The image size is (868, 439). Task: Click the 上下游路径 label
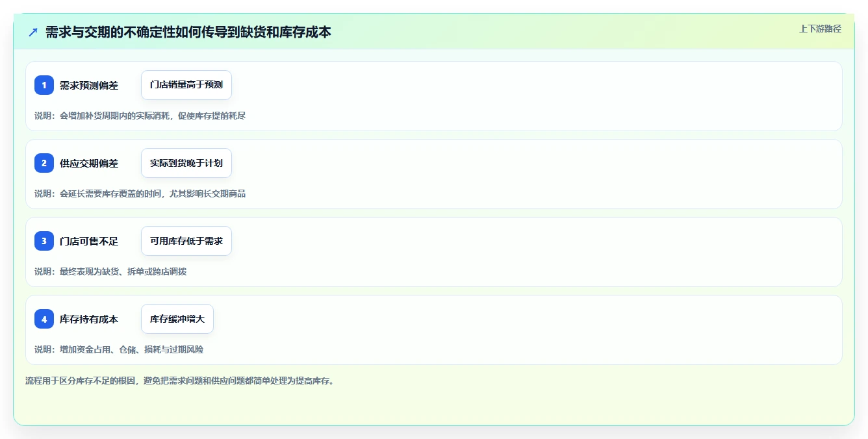tap(820, 29)
